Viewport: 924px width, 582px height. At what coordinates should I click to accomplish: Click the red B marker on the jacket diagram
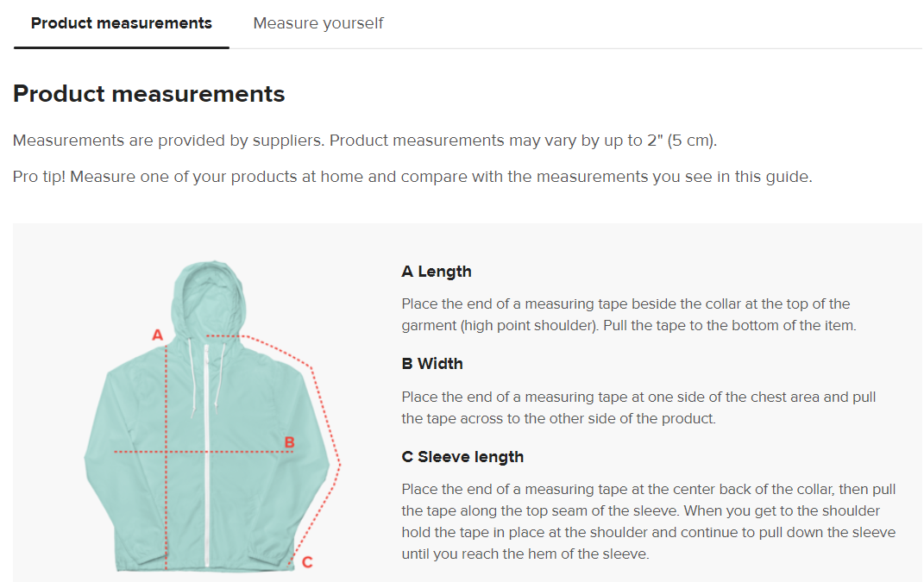tap(290, 442)
